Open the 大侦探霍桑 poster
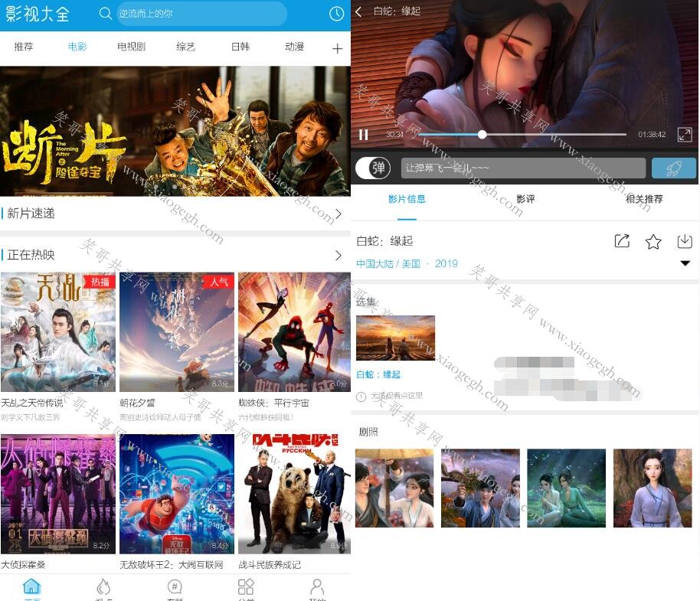The image size is (700, 601). [x=58, y=495]
